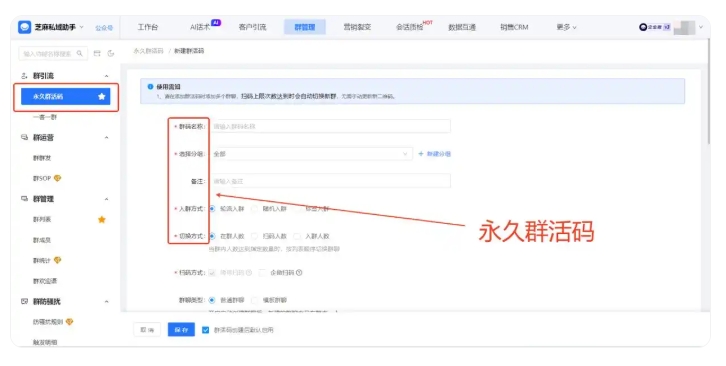Click the help icon after 企微扫码
This screenshot has width=726, height=366.
[299, 273]
